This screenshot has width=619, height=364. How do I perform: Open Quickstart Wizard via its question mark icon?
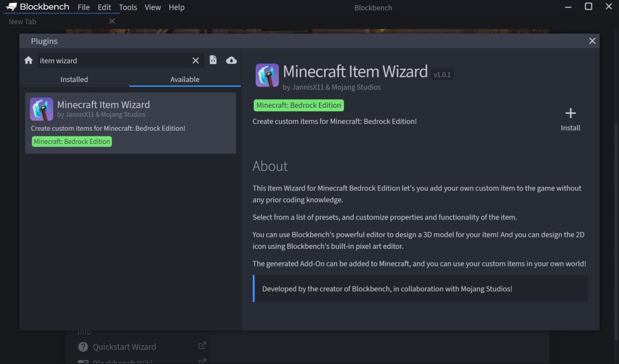(83, 346)
